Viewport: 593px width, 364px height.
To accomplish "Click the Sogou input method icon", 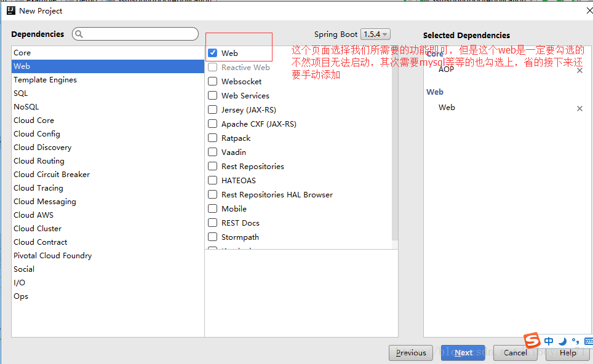I will coord(533,340).
